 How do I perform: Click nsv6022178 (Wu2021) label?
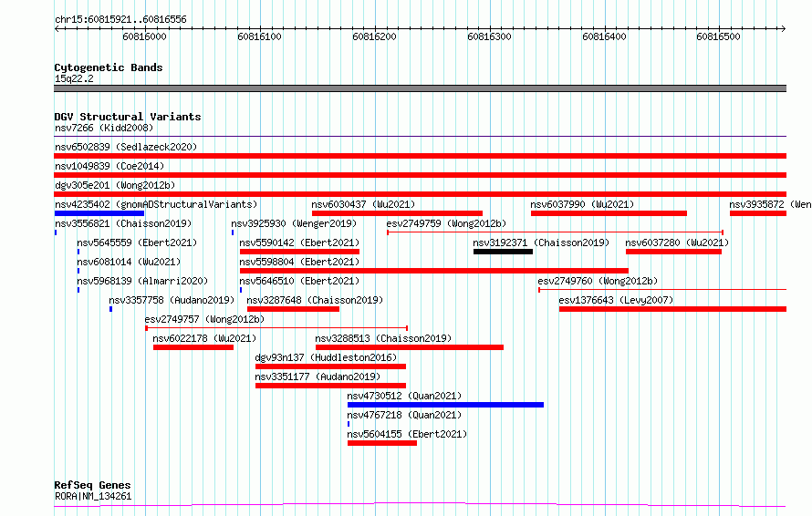tap(204, 338)
